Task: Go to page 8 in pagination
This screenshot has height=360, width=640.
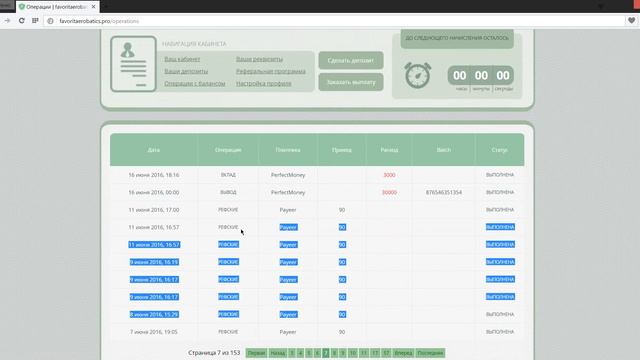Action: pos(334,353)
